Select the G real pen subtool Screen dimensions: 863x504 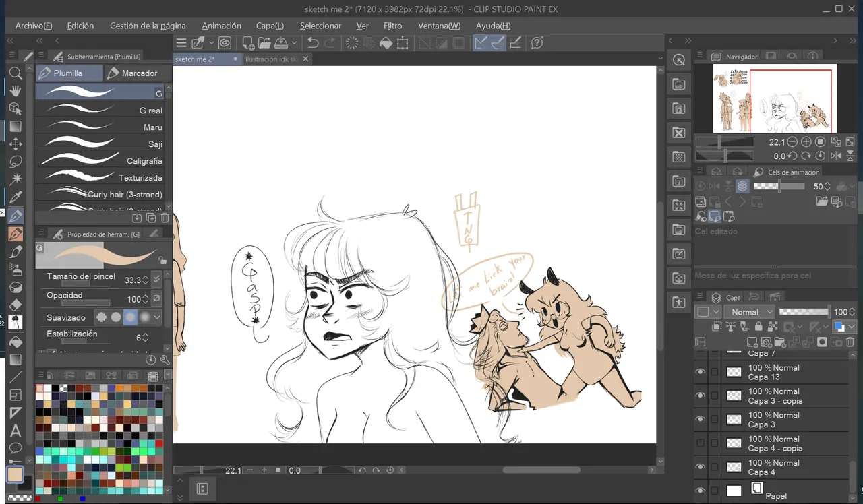(101, 110)
